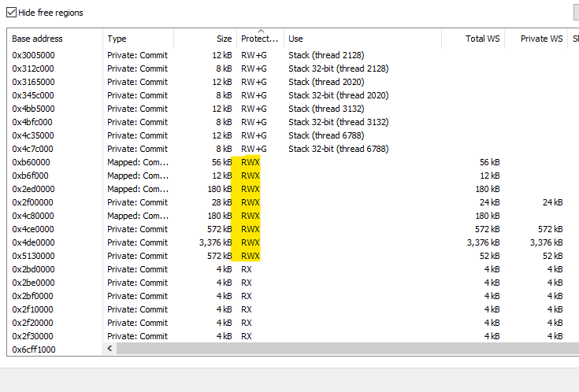Screen dimensions: 579x392
Task: Select the row with address 0x4de0000
Action: (x=293, y=242)
